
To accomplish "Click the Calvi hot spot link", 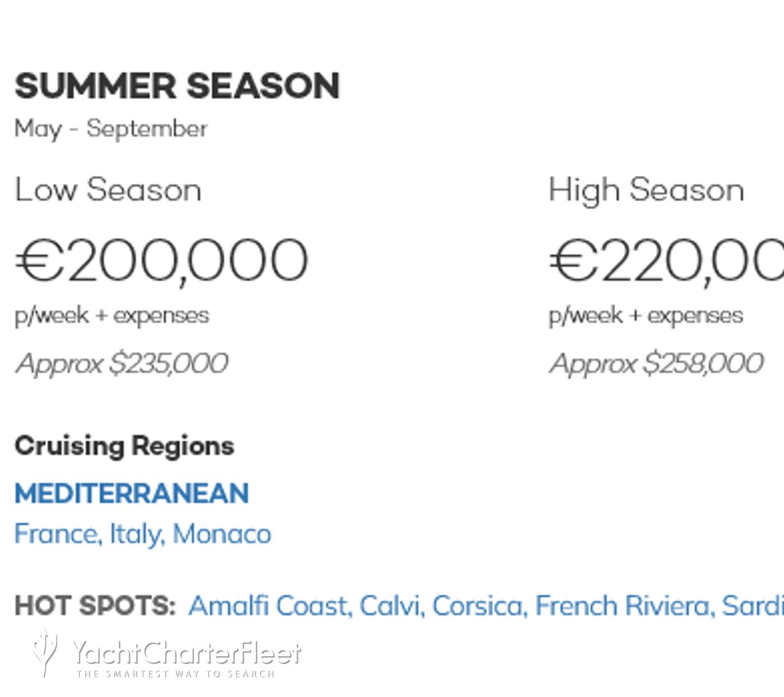I will 391,606.
